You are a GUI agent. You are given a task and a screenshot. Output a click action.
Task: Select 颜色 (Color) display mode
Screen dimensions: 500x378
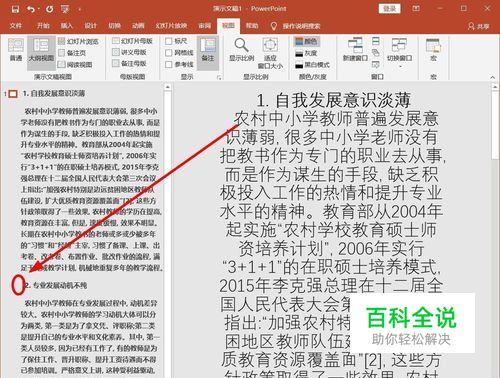pyautogui.click(x=307, y=41)
